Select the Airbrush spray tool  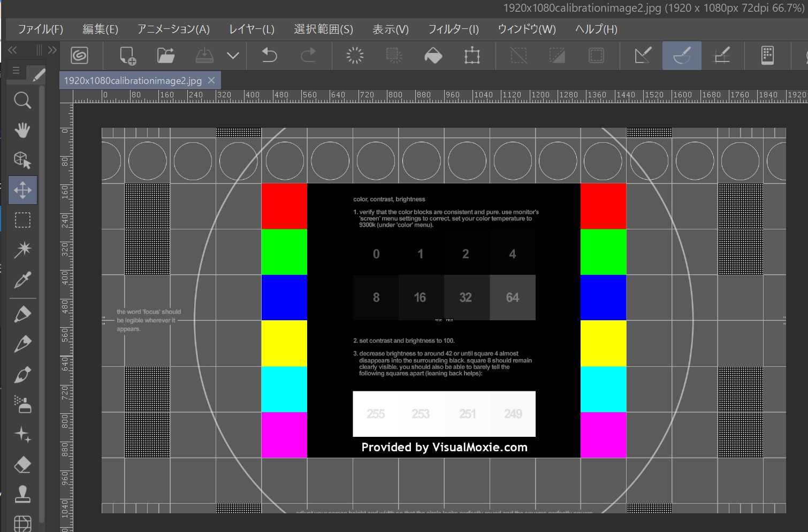[x=22, y=404]
